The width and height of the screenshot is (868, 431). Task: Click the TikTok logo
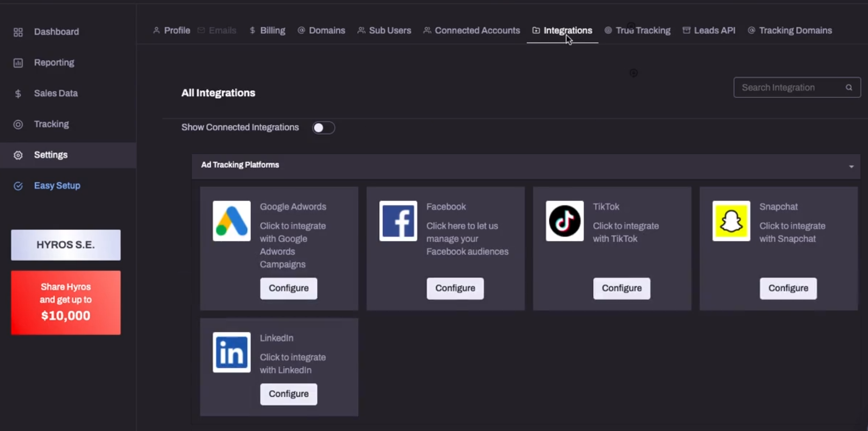click(x=565, y=221)
